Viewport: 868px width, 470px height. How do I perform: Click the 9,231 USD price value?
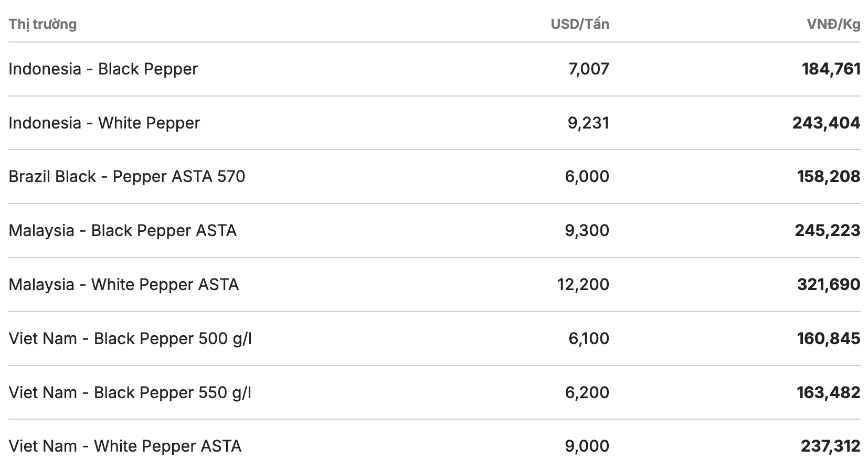tap(588, 123)
